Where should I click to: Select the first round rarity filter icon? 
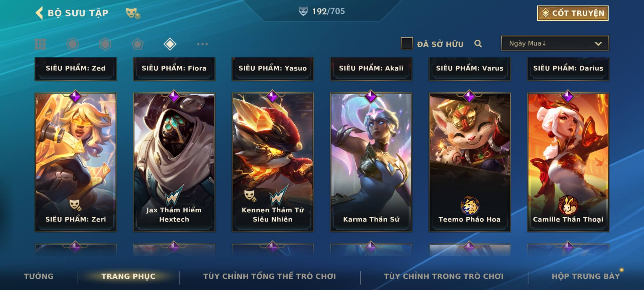[73, 44]
